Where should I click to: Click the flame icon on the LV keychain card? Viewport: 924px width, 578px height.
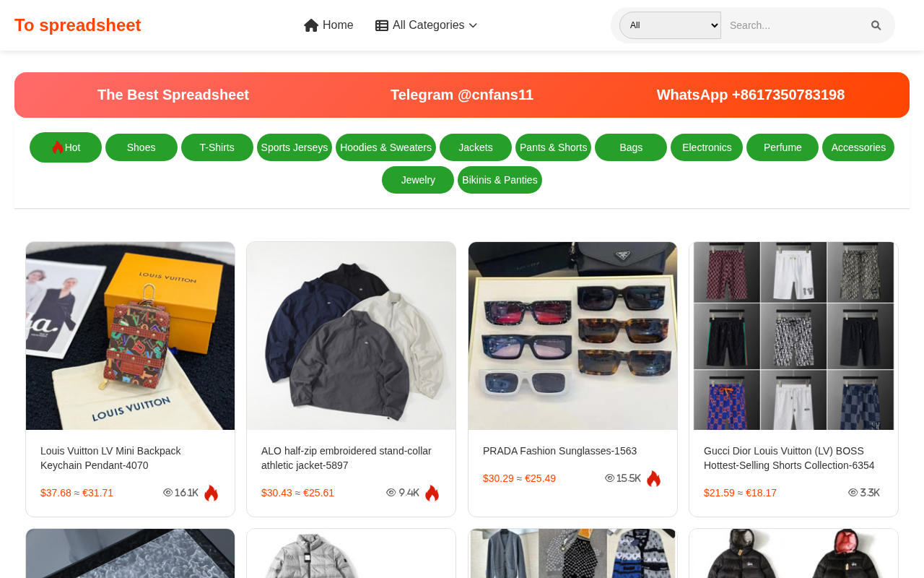tap(211, 493)
